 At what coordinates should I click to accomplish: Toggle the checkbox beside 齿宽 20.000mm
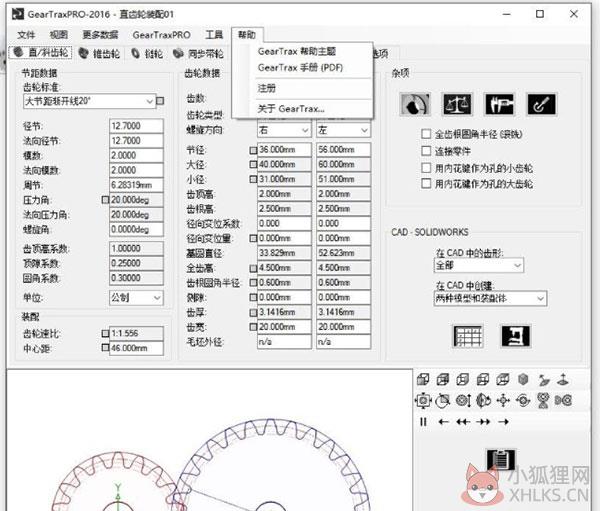tap(253, 327)
